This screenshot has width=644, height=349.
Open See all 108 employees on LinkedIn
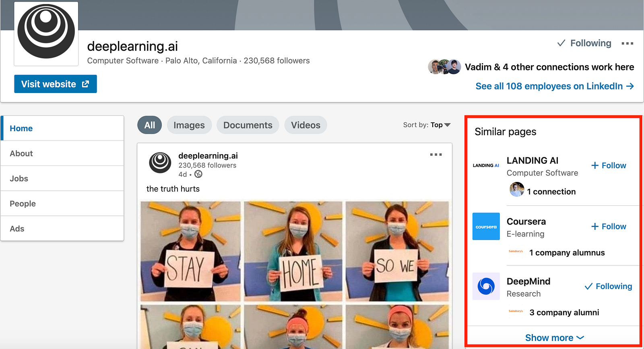click(x=555, y=86)
